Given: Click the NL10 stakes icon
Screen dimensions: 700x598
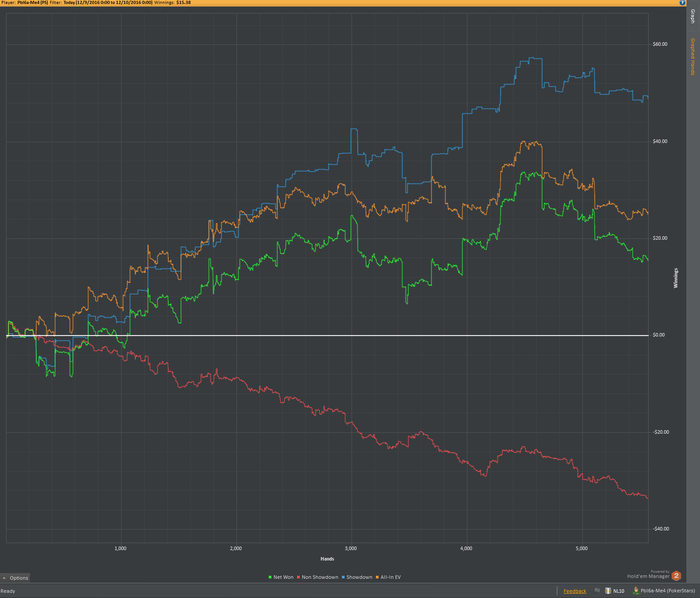Looking at the screenshot, I should click(x=608, y=590).
